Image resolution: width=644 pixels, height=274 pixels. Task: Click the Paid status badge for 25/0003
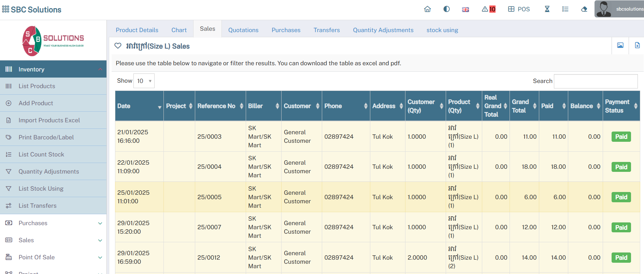[621, 137]
